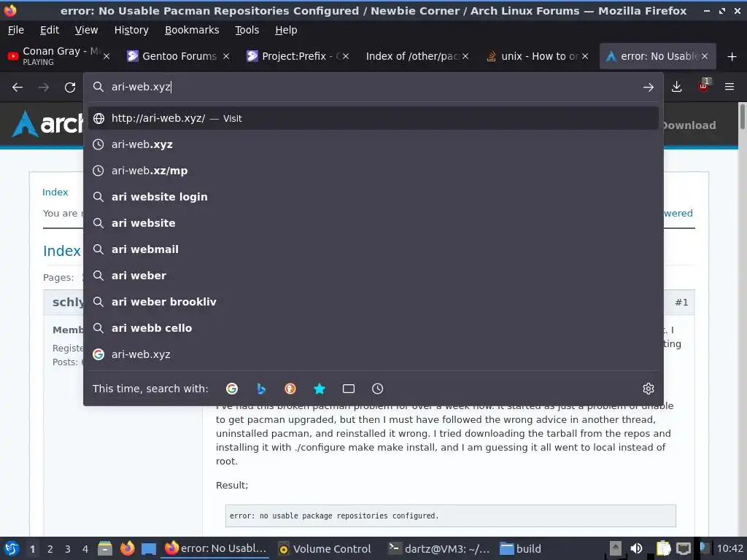
Task: Open the Help menu
Action: [x=286, y=30]
